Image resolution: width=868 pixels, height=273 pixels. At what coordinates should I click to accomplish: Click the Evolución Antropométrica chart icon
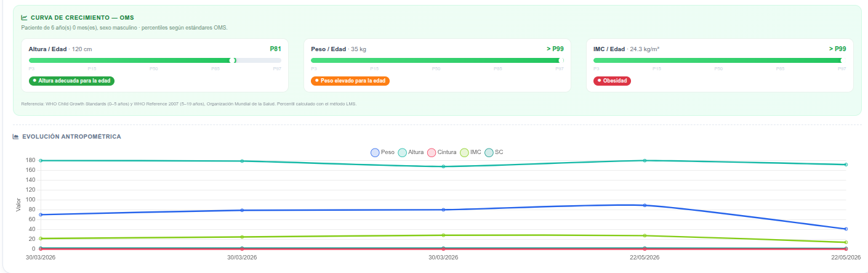coord(16,136)
